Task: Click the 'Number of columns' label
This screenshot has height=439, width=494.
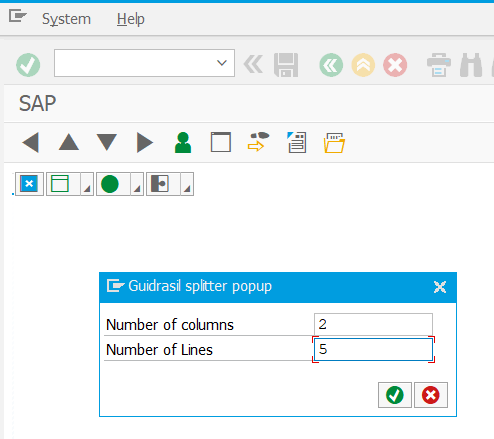Action: [x=170, y=325]
